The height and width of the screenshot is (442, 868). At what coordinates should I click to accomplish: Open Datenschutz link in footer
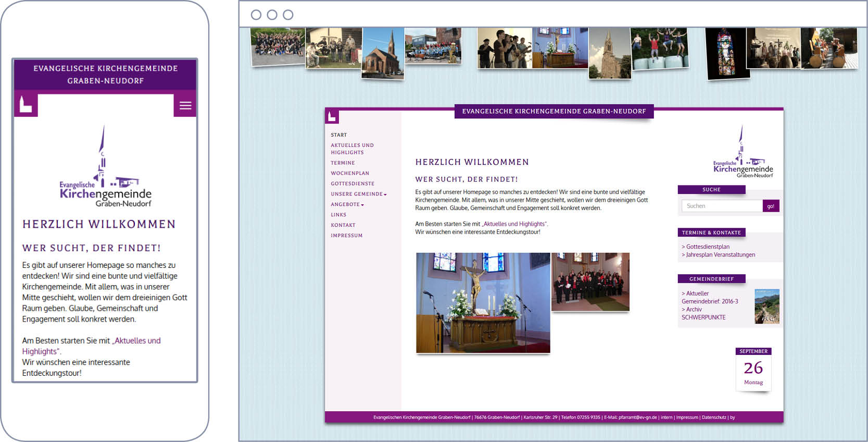coord(714,418)
